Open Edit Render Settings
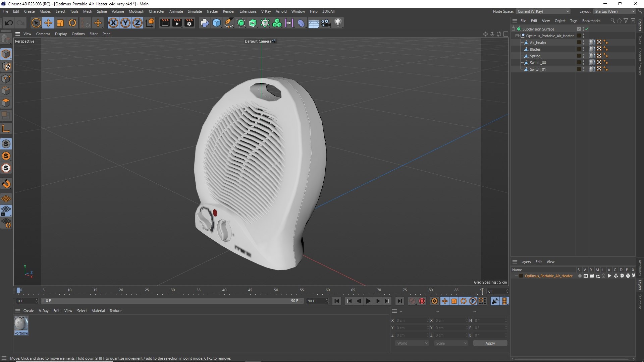Screen dimensions: 644x362 tap(189, 23)
